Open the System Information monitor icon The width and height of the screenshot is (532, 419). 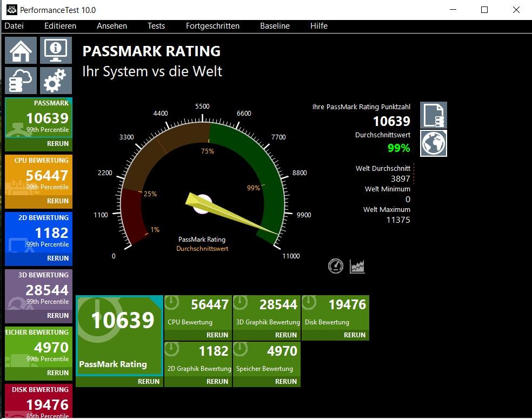pos(56,50)
